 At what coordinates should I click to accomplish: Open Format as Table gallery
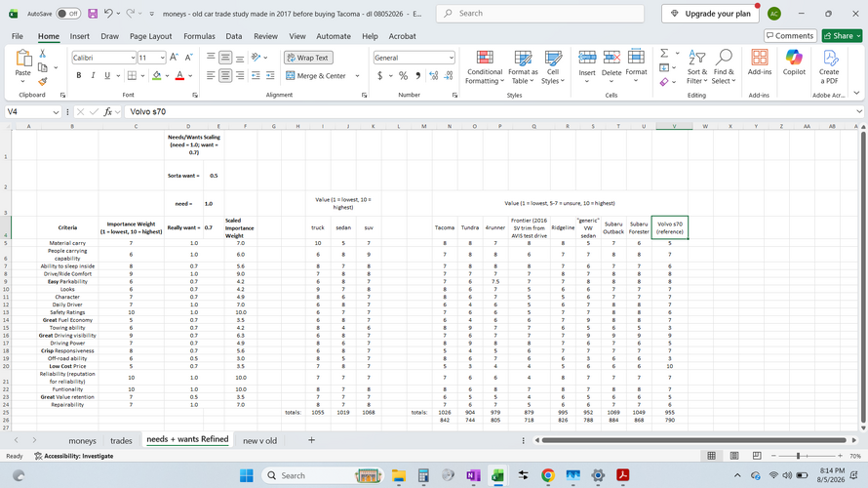[523, 67]
